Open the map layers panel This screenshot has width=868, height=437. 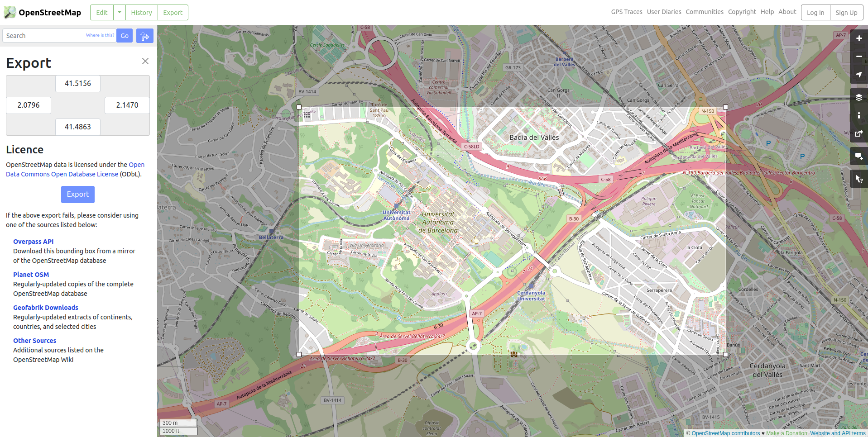(x=858, y=97)
